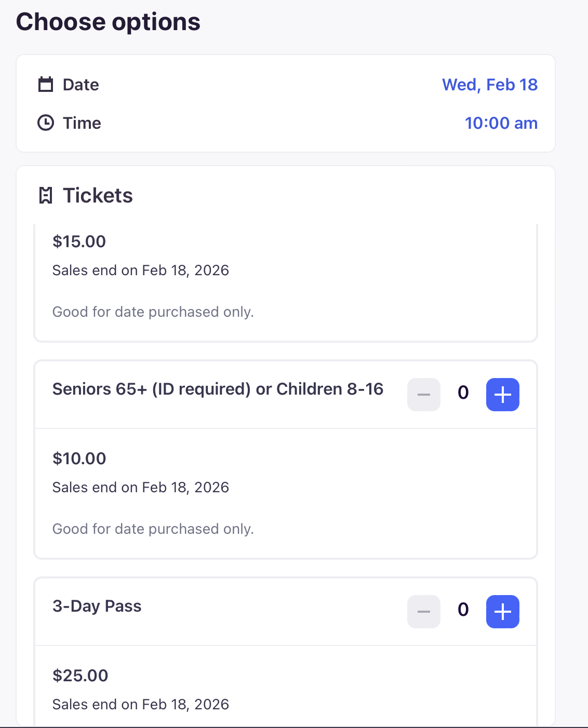Add one 3-Day Pass ticket

click(502, 612)
